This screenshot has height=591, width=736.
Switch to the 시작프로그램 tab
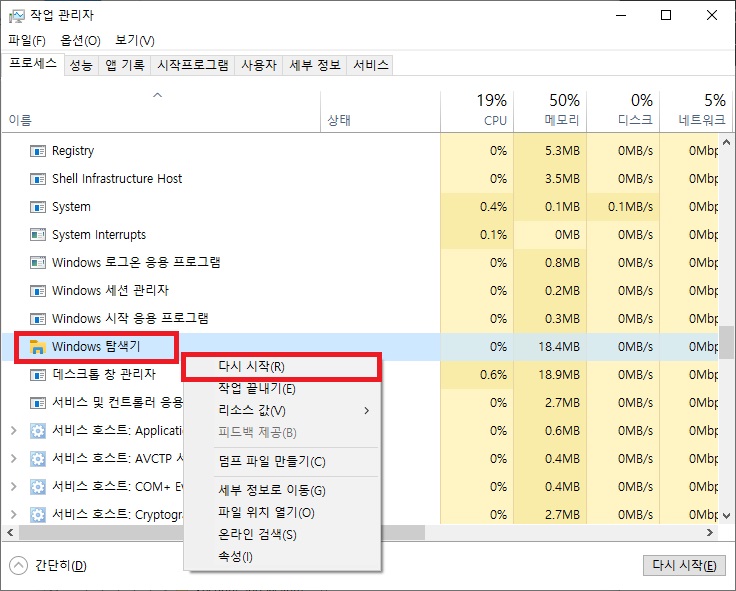click(x=192, y=65)
